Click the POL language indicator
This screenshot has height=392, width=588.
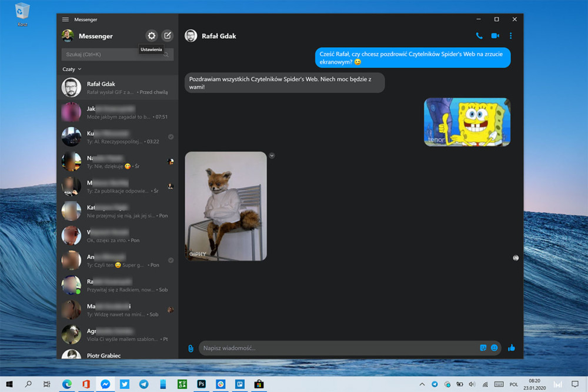click(514, 384)
